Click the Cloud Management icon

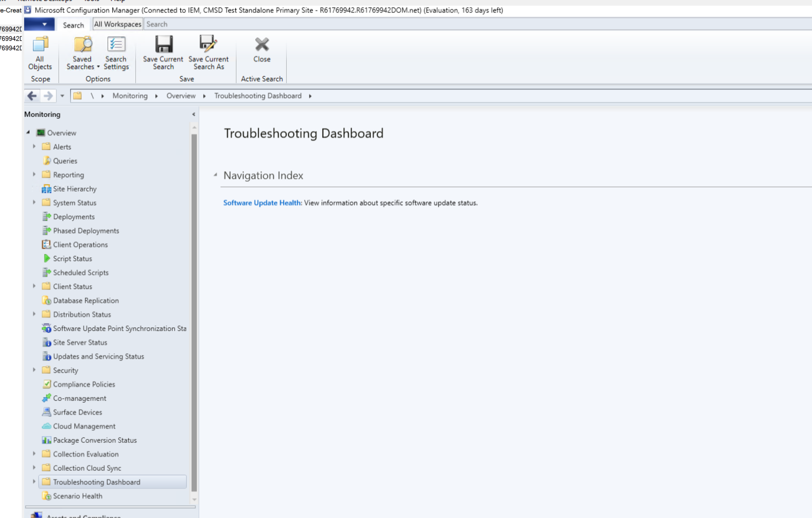[46, 426]
